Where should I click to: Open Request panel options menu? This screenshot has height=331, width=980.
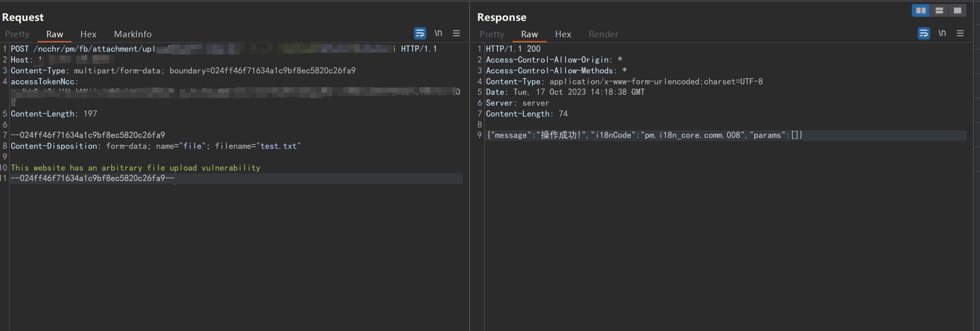click(456, 33)
